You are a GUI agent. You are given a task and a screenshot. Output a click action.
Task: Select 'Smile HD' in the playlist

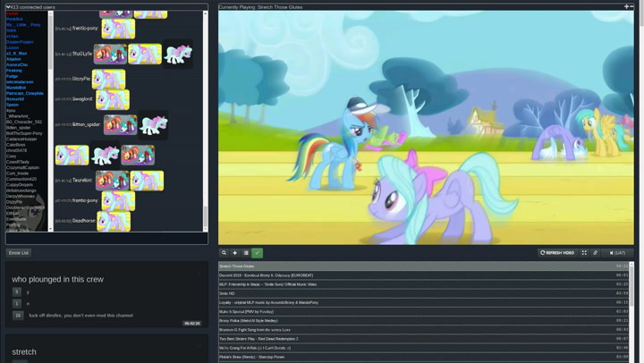[228, 293]
